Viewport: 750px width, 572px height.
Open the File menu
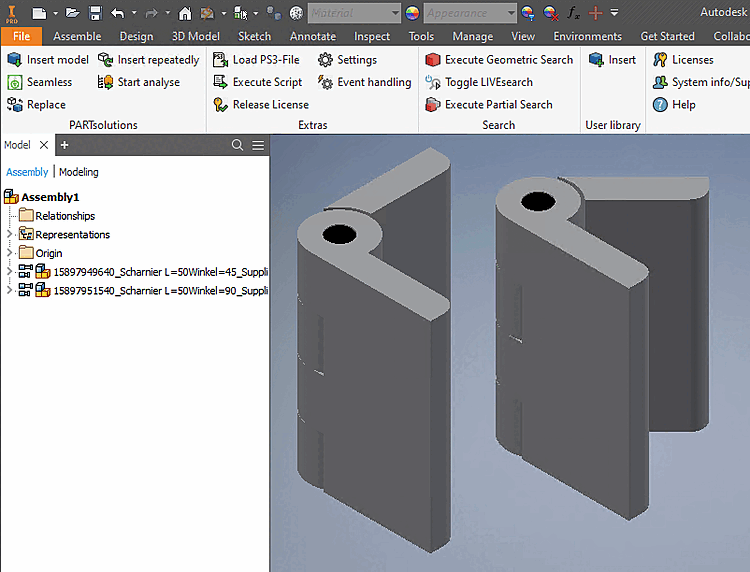coord(21,36)
